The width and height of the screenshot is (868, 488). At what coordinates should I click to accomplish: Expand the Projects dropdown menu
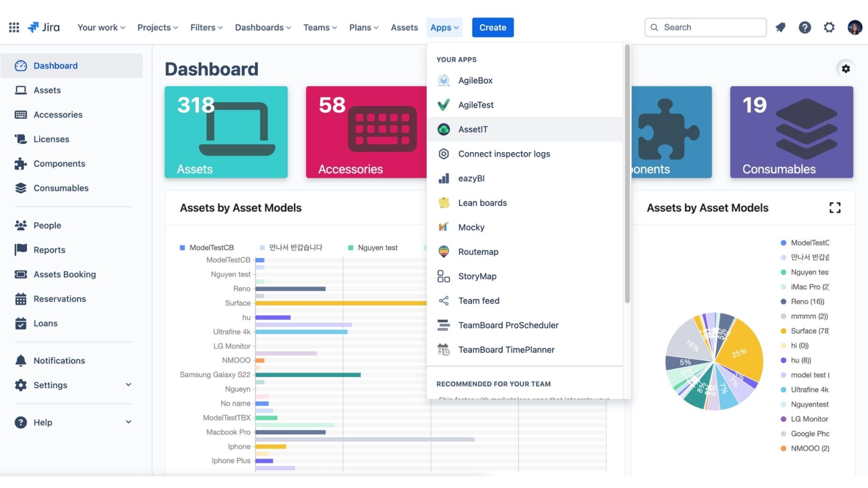[157, 27]
